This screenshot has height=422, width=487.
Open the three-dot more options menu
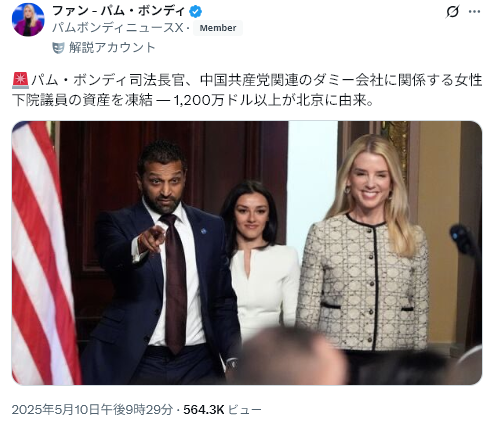[474, 12]
